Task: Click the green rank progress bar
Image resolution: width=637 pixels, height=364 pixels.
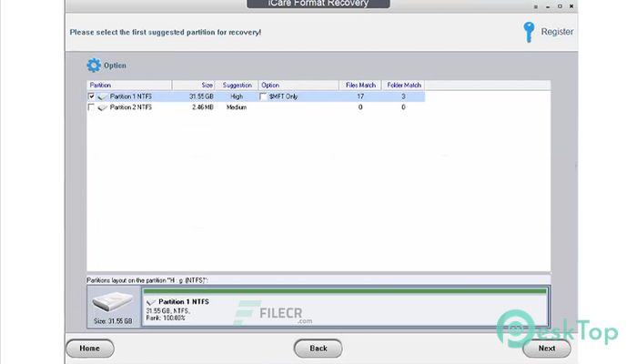Action: (x=345, y=291)
